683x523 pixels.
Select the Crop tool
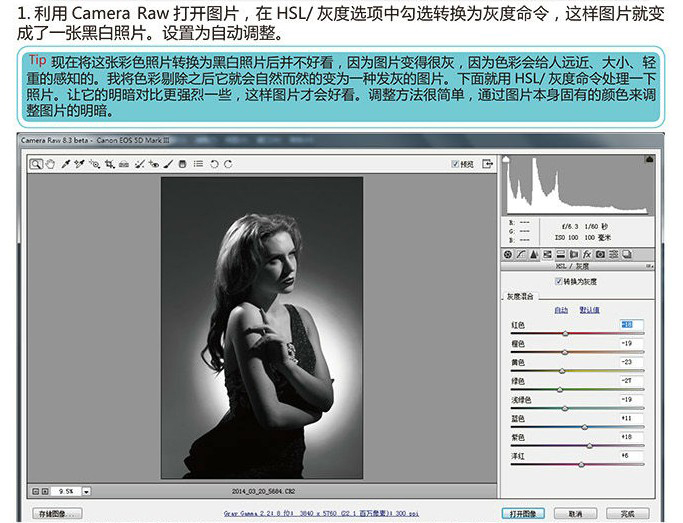[109, 164]
